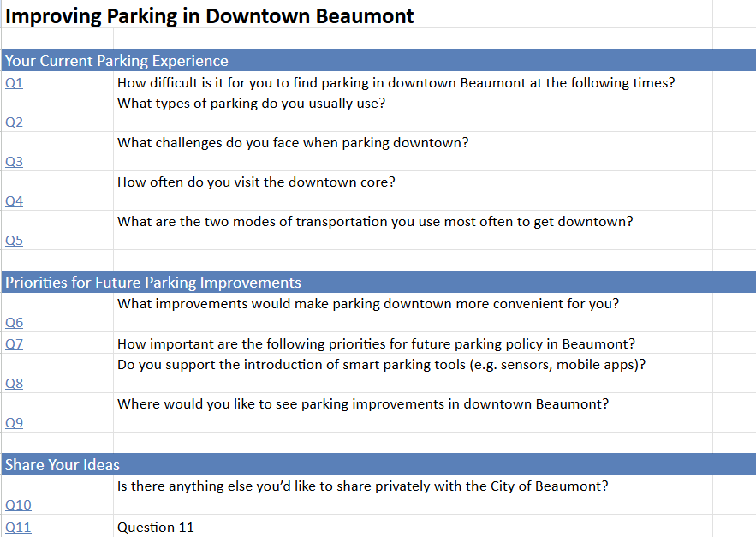Image resolution: width=756 pixels, height=537 pixels.
Task: Follow the Q11 link
Action: coord(17,528)
